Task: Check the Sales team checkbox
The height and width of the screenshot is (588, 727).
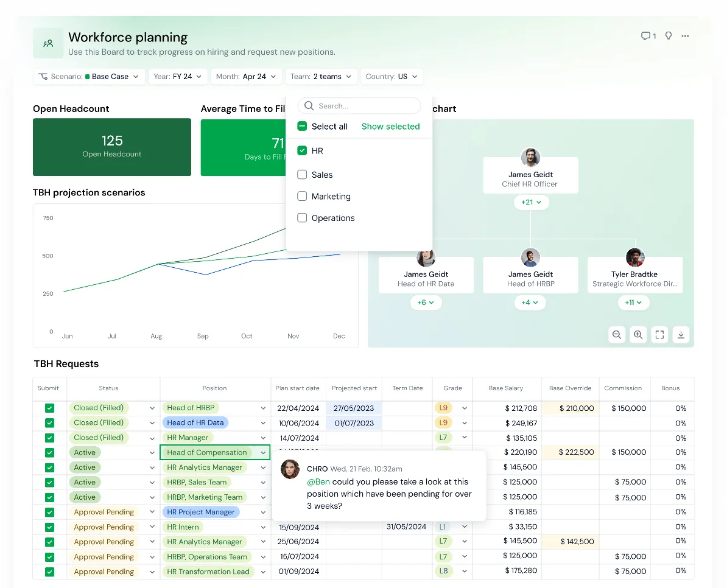Action: pos(302,174)
